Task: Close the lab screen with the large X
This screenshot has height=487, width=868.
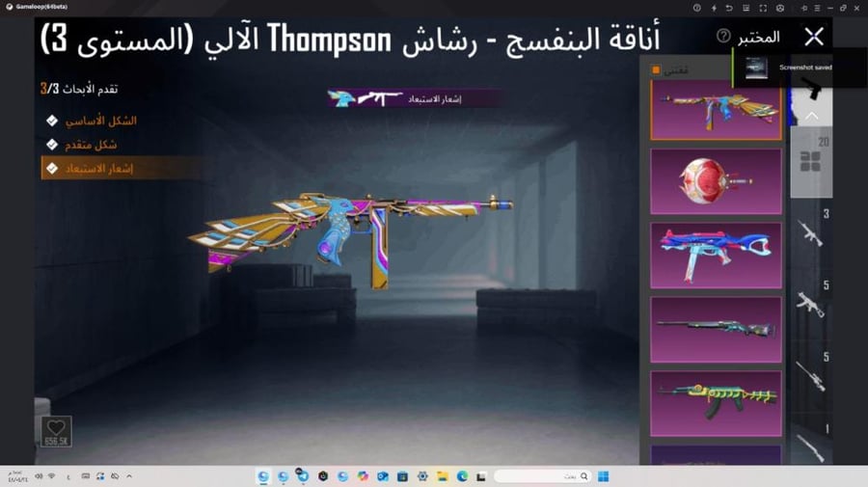Action: coord(813,37)
